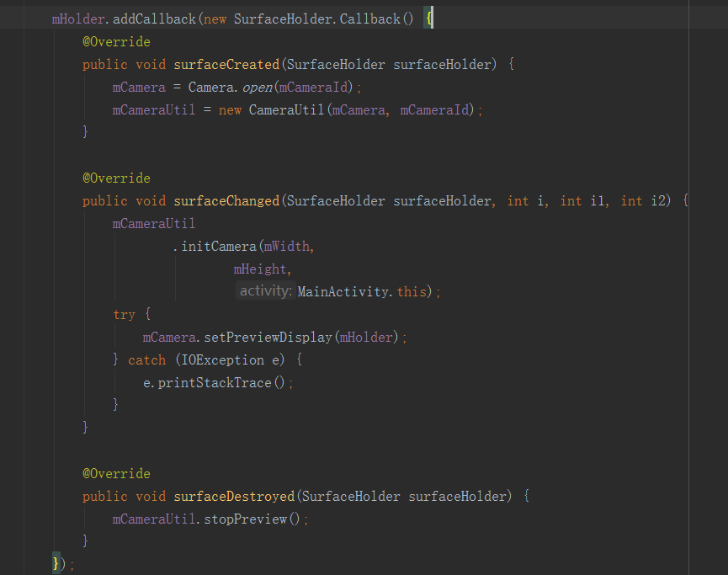Screen dimensions: 728x575
Task: Click the closing brace on the last line
Action: click(x=55, y=563)
